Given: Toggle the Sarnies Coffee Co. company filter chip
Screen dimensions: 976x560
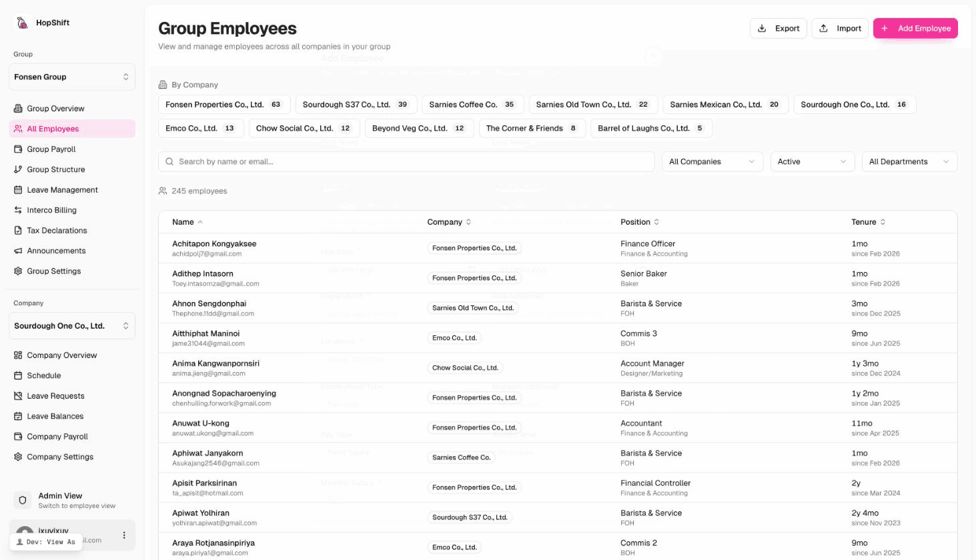Looking at the screenshot, I should pos(472,104).
